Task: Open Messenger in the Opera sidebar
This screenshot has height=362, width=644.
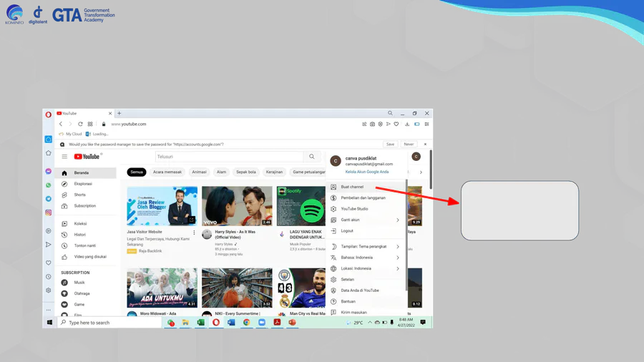Action: (x=49, y=172)
